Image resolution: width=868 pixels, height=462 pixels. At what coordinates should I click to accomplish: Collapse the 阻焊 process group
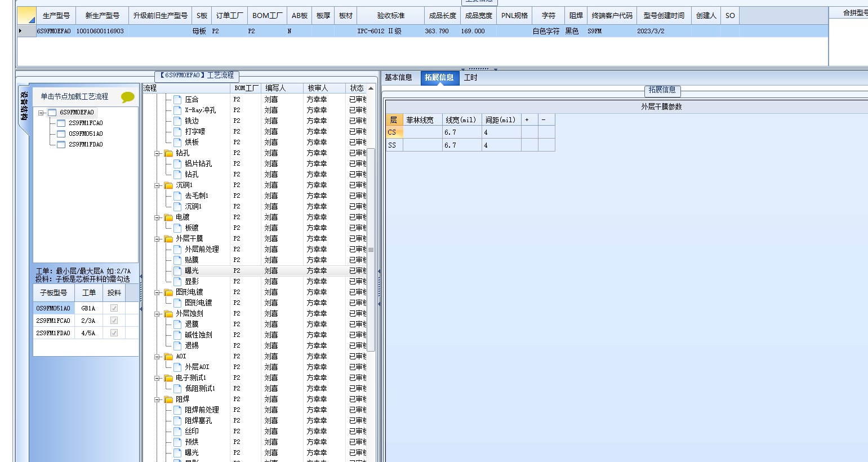[x=158, y=399]
